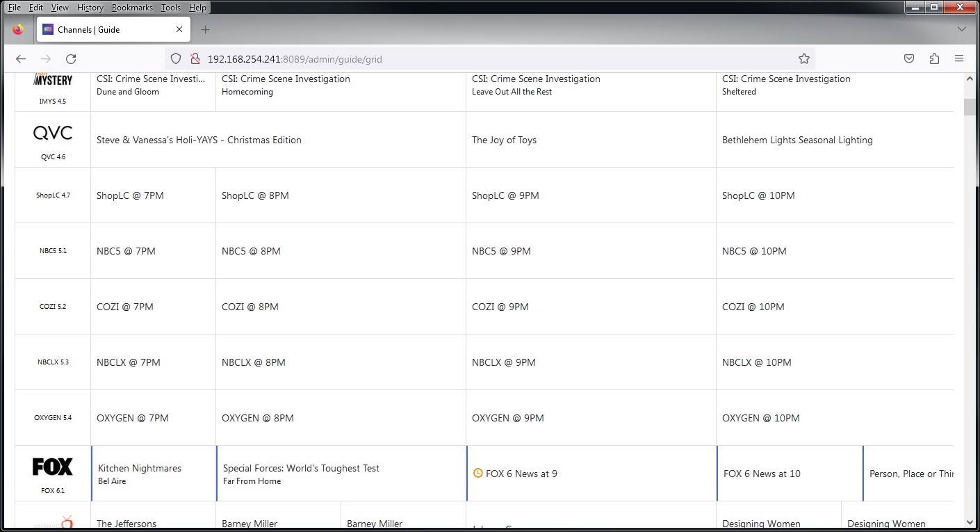The height and width of the screenshot is (532, 980).
Task: Click the FOX channel logo
Action: point(53,467)
